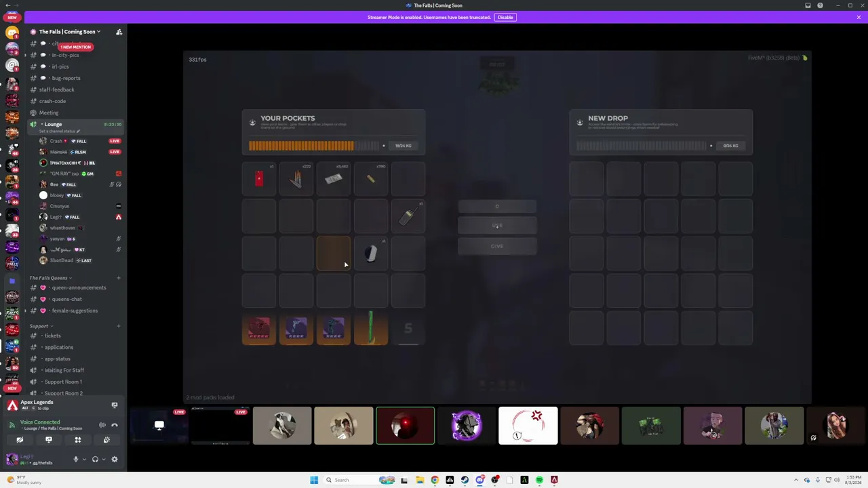Jump to the 1 New Mention badge
The image size is (868, 488).
click(75, 47)
